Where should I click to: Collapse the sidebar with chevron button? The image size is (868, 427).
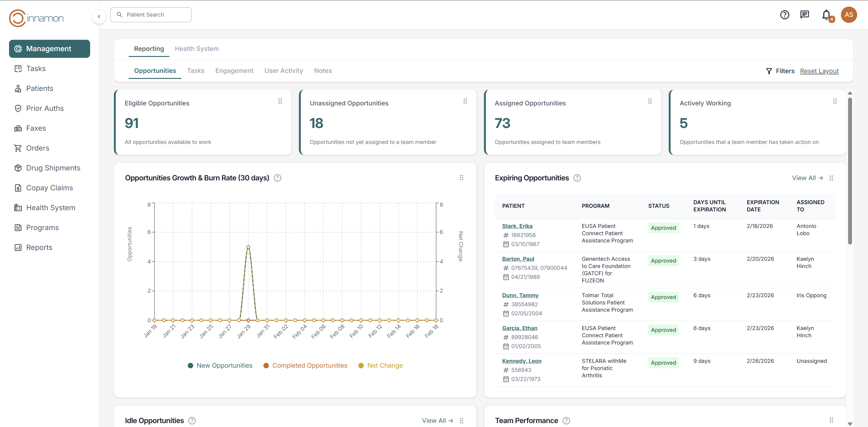point(99,17)
